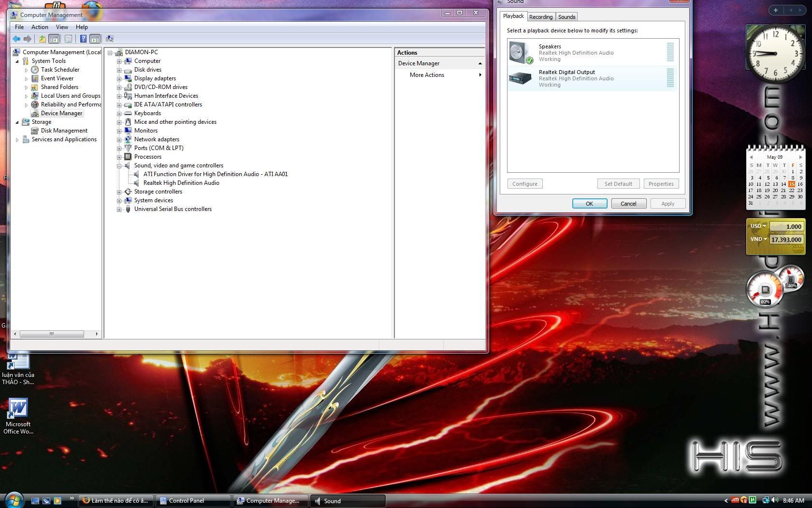
Task: Toggle the Show/Hide Console Tree toolbar icon
Action: [54, 39]
